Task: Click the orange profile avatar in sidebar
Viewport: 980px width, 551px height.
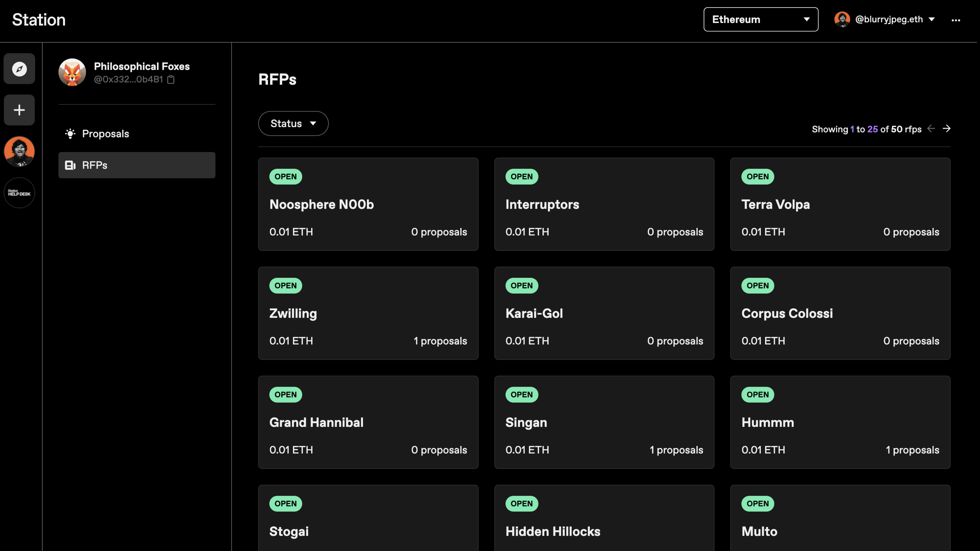Action: (19, 151)
